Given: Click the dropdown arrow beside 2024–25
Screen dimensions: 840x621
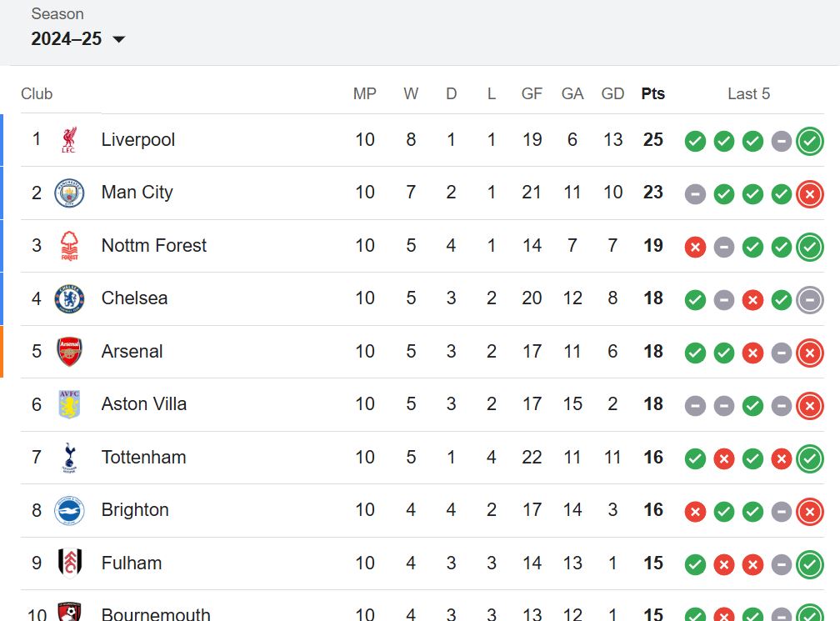Looking at the screenshot, I should point(119,39).
